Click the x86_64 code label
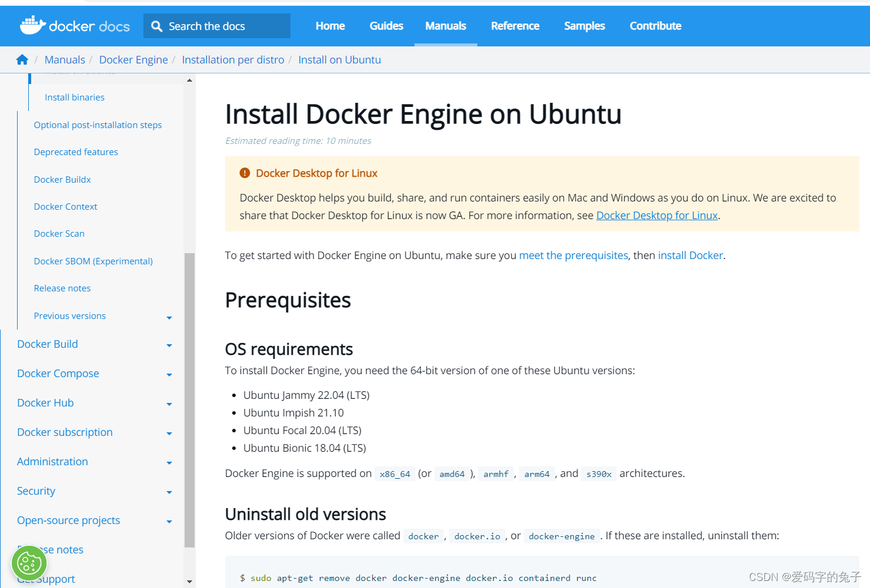The image size is (870, 588). point(395,474)
